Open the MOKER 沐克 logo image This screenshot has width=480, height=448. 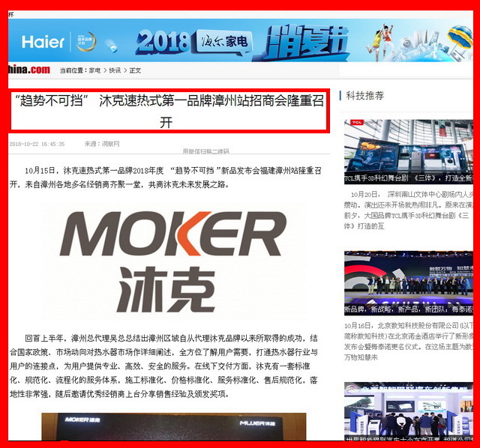point(173,261)
